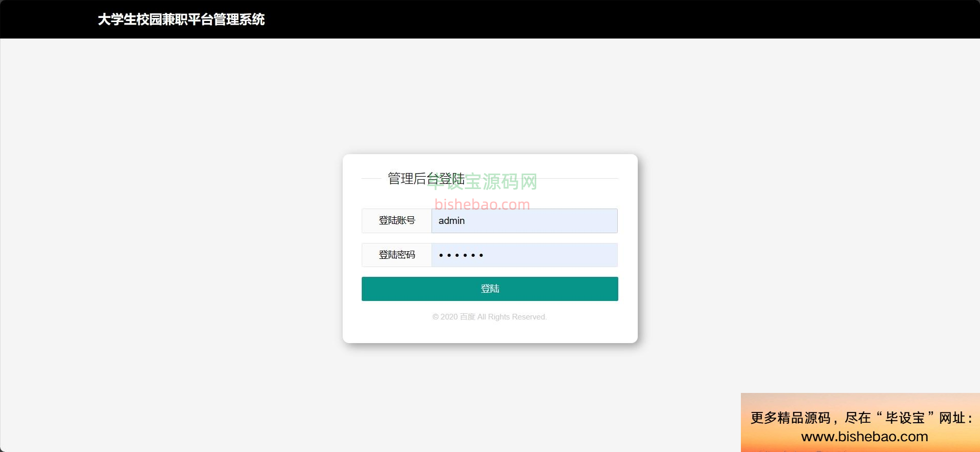The width and height of the screenshot is (980, 452).
Task: Click the green 源码网 watermark text
Action: click(x=509, y=181)
